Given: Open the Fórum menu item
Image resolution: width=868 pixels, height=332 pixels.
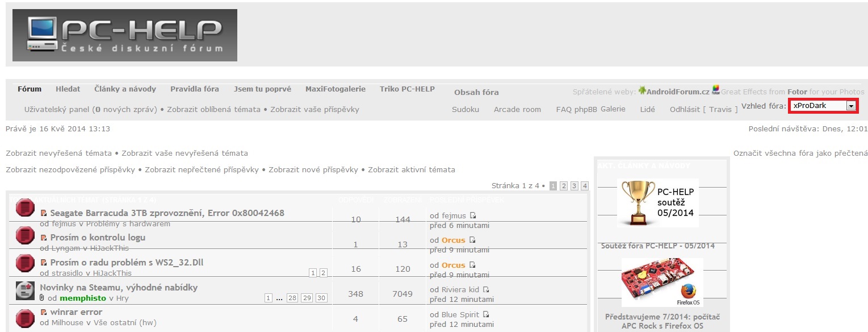Looking at the screenshot, I should click(30, 89).
